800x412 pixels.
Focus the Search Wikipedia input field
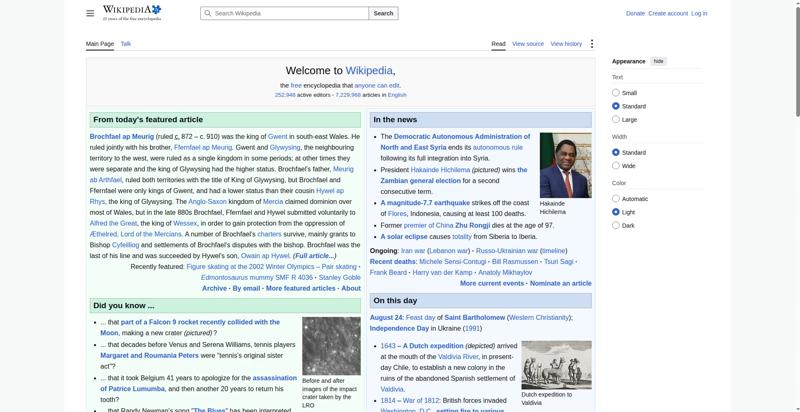pyautogui.click(x=285, y=13)
